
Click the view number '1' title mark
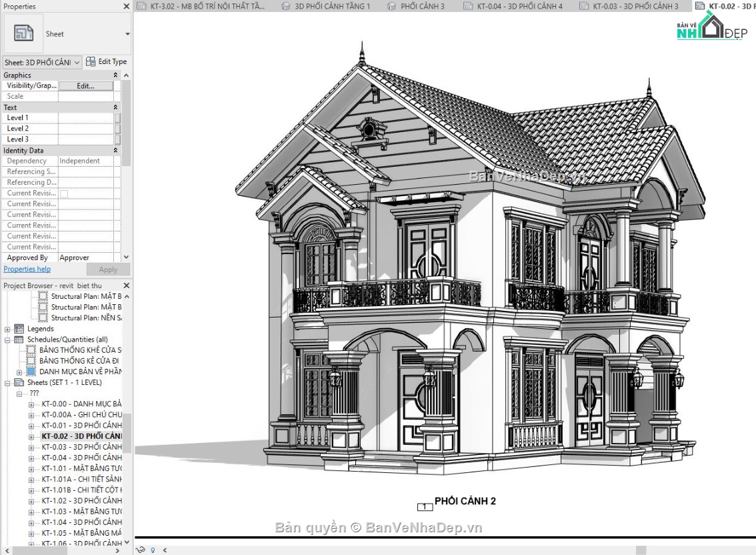coord(425,507)
